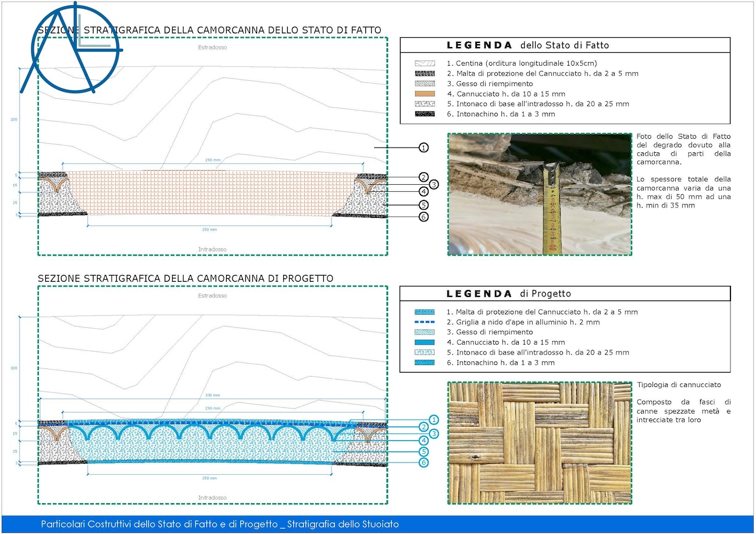Viewport: 756px width, 534px height.
Task: Click the 'Estradosso' label in Stato di Fatto section
Action: tap(212, 47)
